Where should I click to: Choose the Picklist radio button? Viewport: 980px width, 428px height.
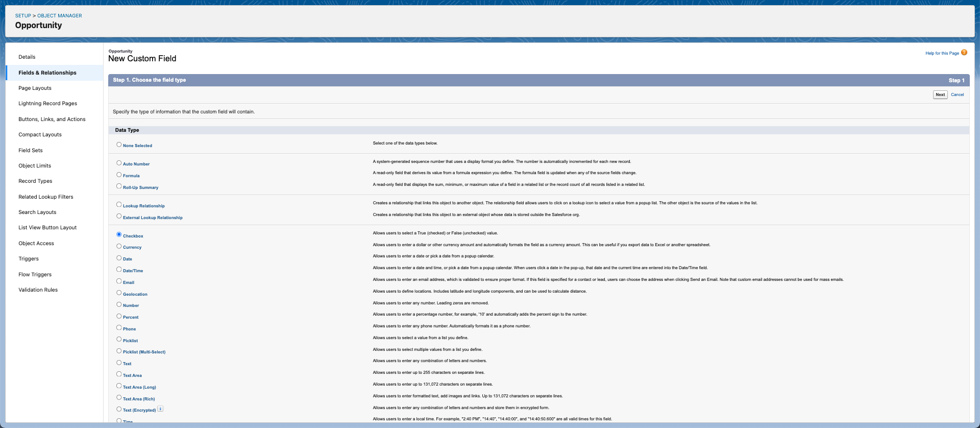[x=119, y=340]
